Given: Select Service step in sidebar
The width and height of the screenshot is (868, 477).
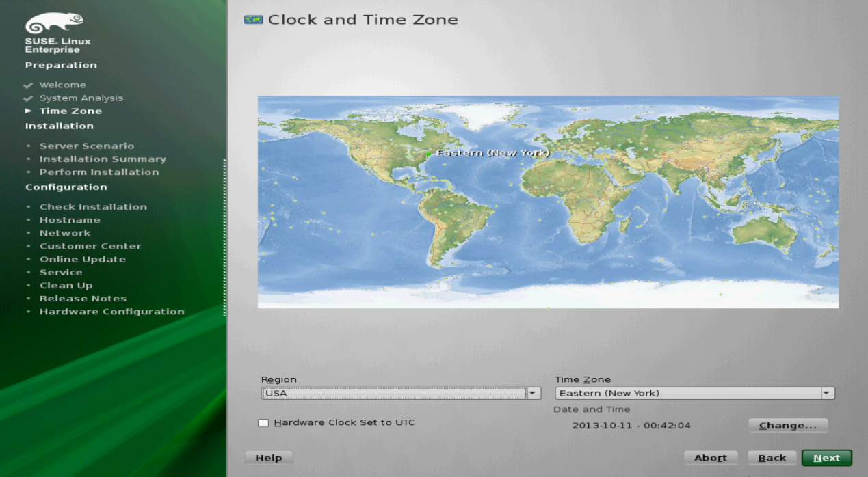Looking at the screenshot, I should (61, 272).
